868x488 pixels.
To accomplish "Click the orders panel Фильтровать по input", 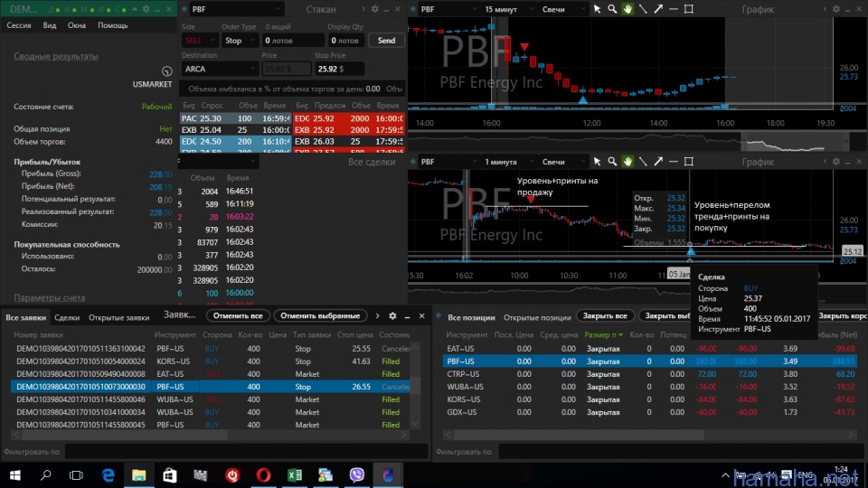I will (246, 452).
